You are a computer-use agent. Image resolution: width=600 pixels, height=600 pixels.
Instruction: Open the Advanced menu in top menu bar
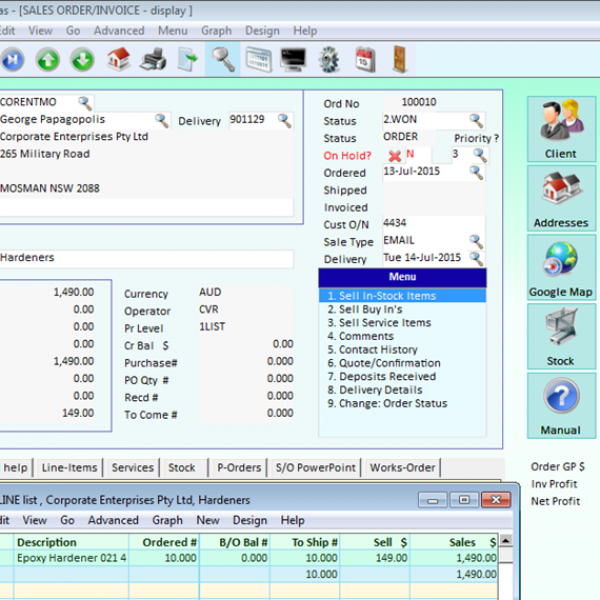coord(119,31)
